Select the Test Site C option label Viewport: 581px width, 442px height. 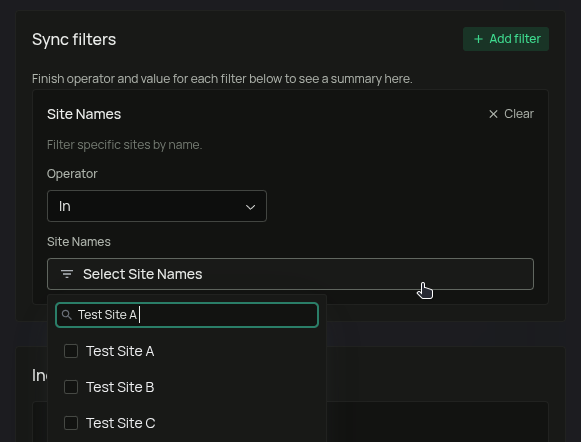coord(120,423)
